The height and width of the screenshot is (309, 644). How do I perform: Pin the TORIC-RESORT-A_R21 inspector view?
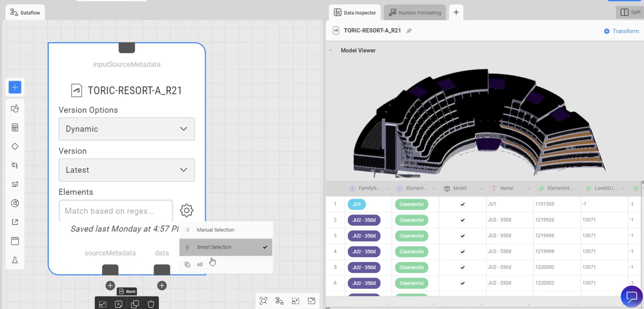(x=409, y=31)
